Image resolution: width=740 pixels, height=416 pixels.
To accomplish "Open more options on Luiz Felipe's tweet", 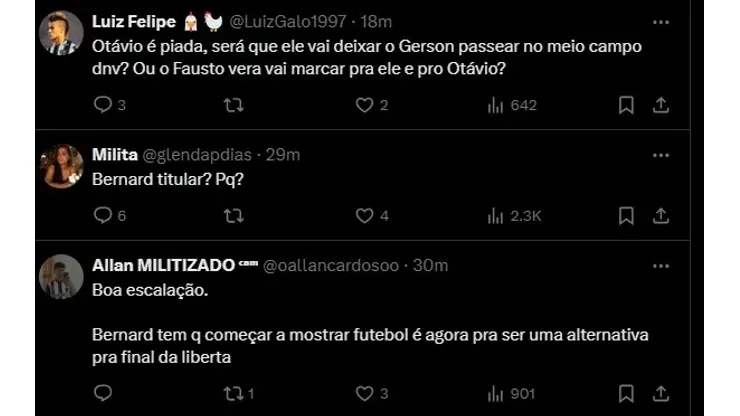I will pyautogui.click(x=661, y=21).
